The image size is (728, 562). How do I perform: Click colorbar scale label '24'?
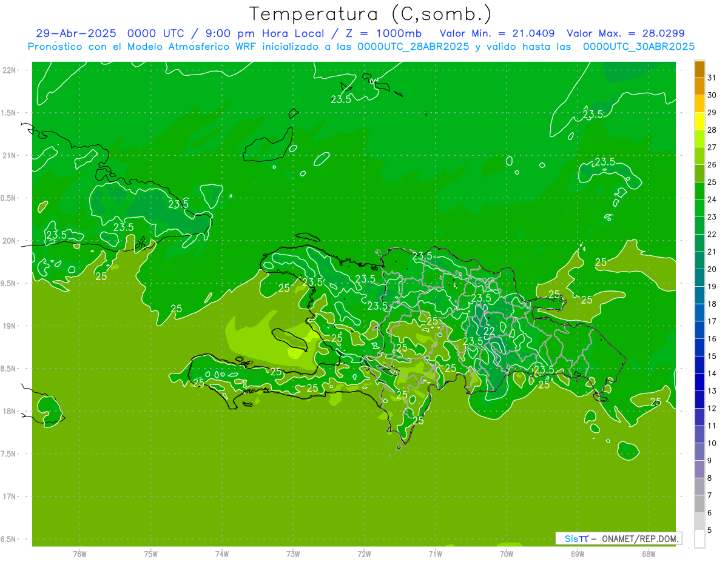[712, 199]
